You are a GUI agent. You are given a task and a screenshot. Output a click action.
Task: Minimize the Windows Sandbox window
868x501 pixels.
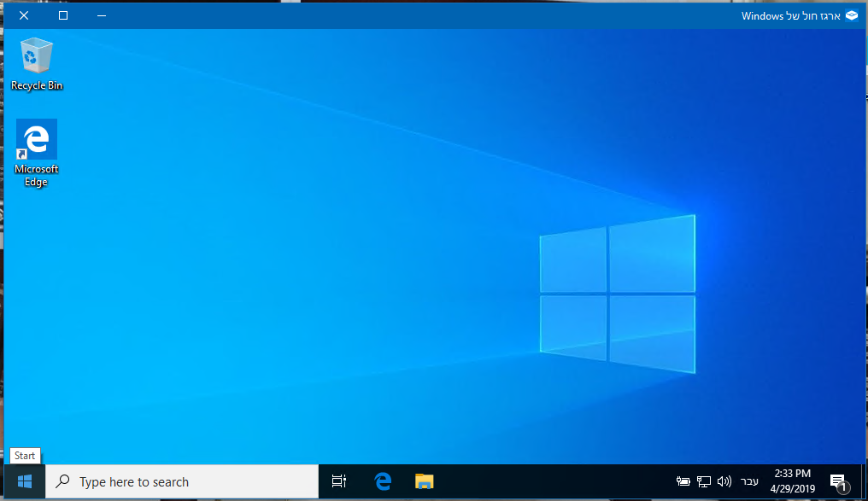102,15
